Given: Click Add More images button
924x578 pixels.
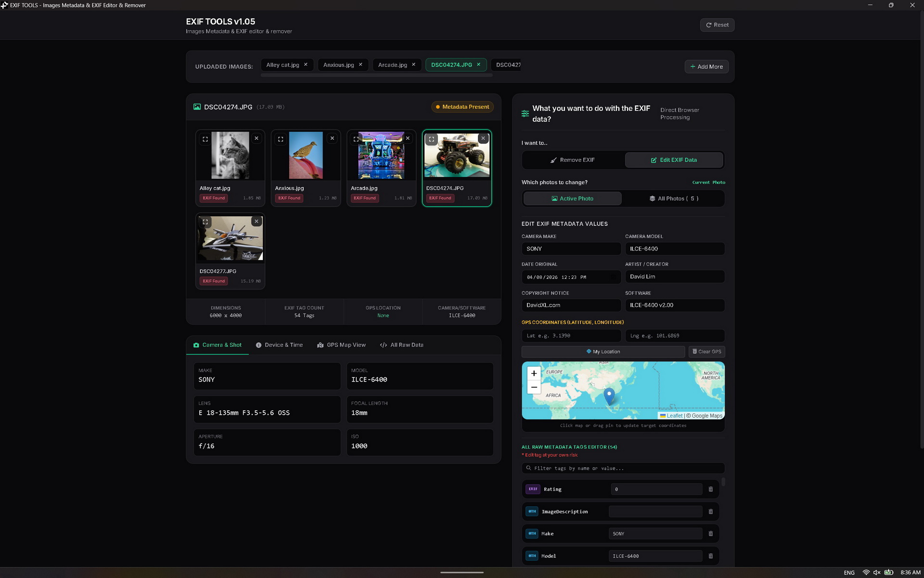Looking at the screenshot, I should [706, 66].
